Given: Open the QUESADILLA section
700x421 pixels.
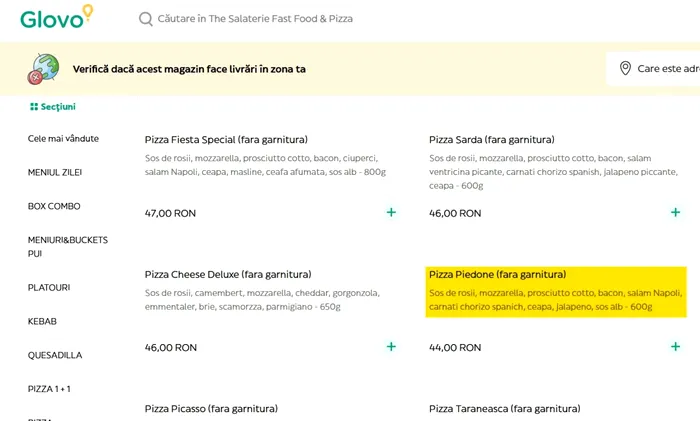Looking at the screenshot, I should click(55, 355).
